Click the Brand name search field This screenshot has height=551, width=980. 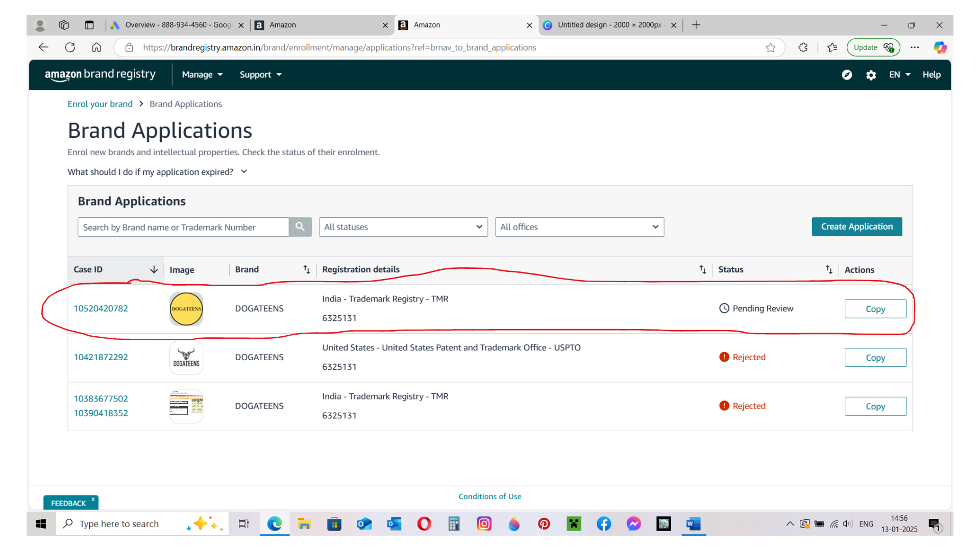183,227
